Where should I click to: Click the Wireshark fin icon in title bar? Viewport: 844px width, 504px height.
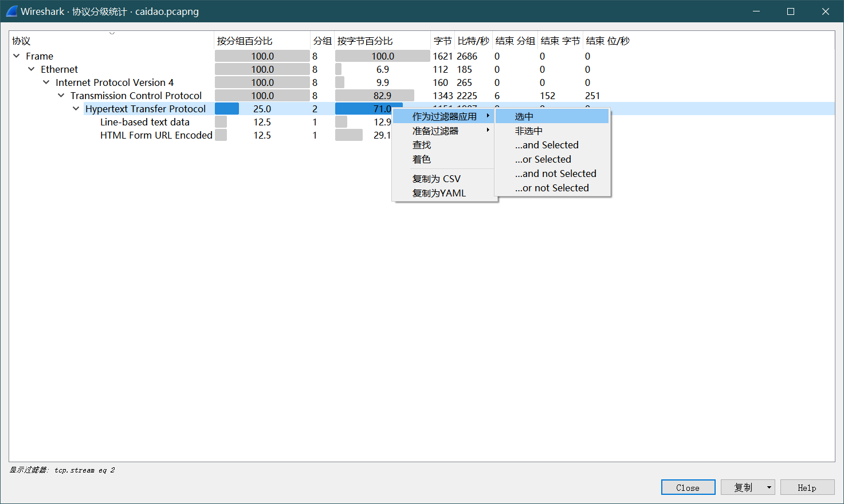tap(11, 11)
